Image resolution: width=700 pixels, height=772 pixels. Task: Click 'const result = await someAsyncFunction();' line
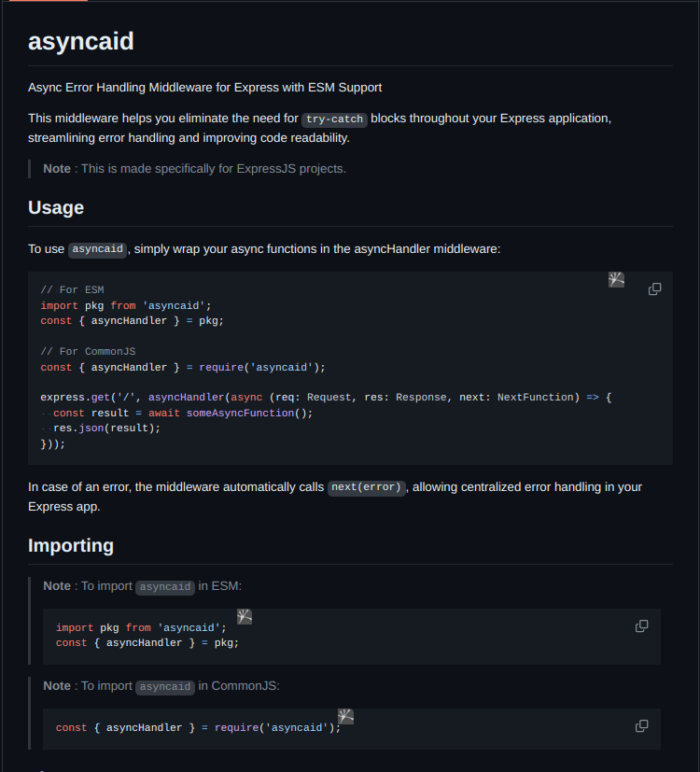coord(183,414)
